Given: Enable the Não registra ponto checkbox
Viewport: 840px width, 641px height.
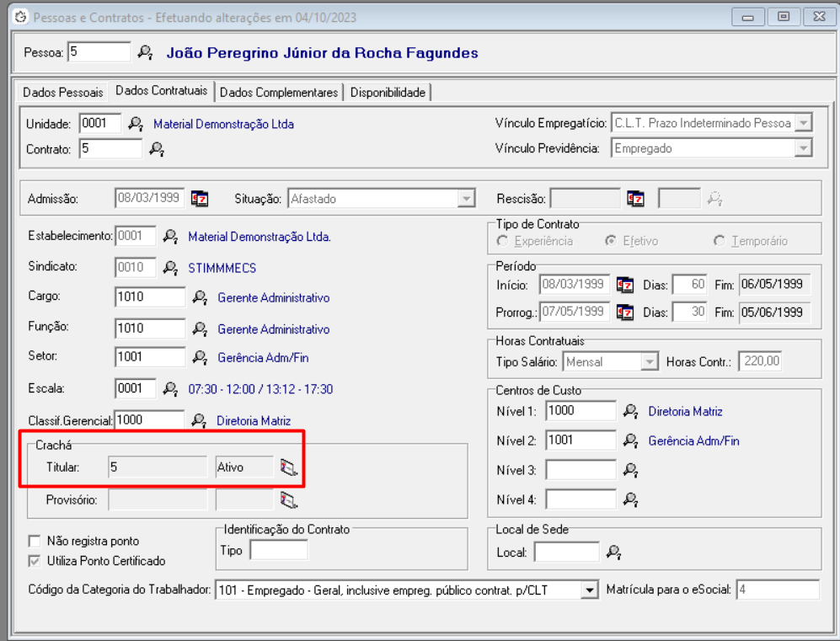Looking at the screenshot, I should [x=35, y=541].
